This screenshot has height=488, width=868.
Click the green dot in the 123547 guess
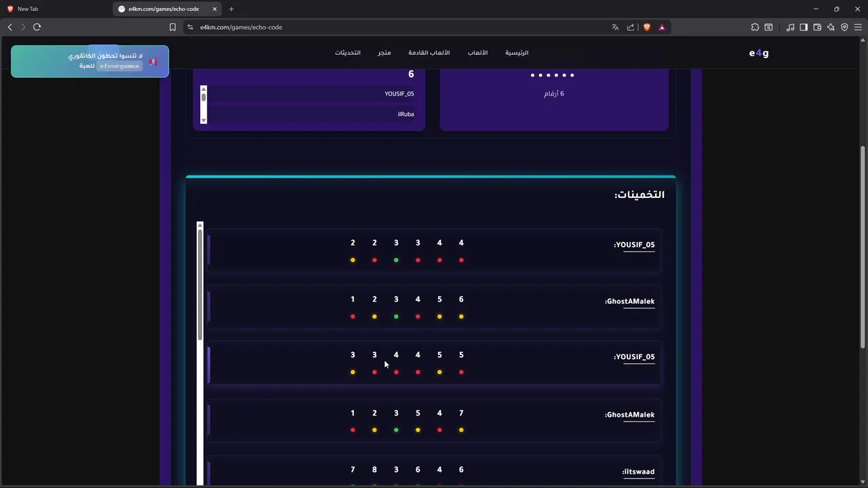pos(396,430)
